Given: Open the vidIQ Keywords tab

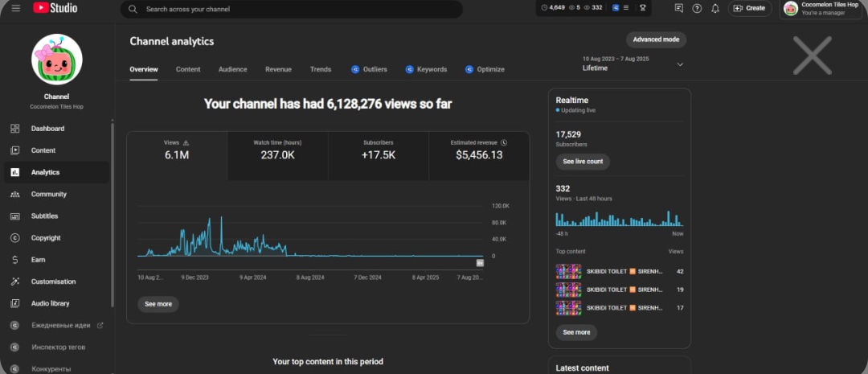Looking at the screenshot, I should point(426,69).
